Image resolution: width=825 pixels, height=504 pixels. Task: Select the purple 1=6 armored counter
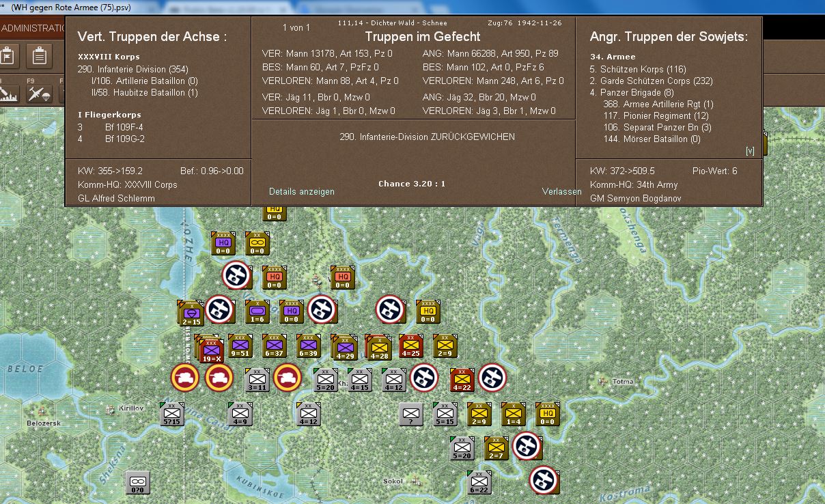click(x=257, y=312)
